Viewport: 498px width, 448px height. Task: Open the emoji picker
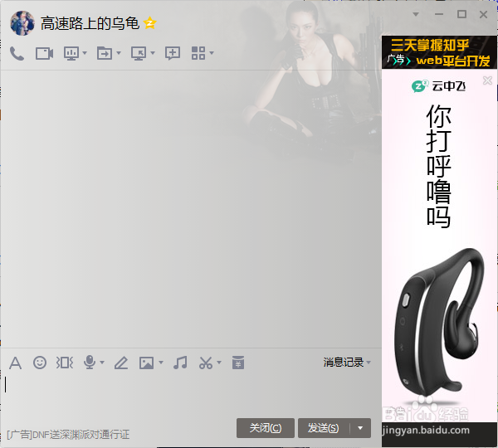tap(40, 363)
